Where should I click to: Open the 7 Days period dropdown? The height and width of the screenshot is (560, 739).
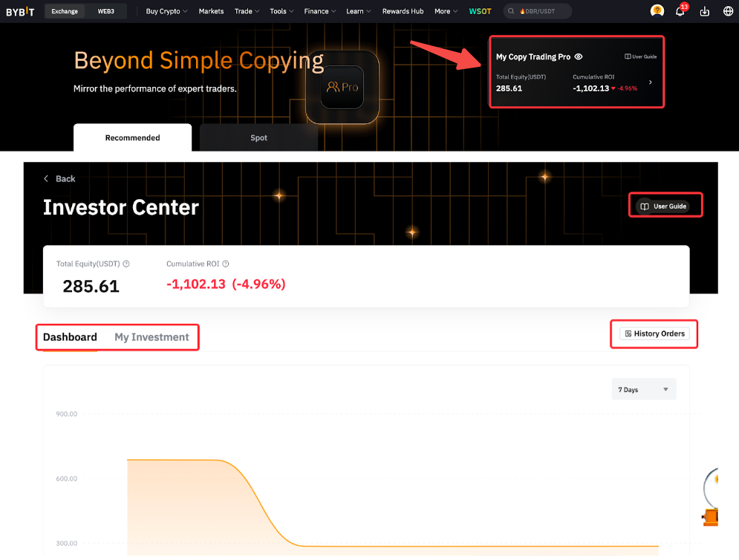coord(643,389)
